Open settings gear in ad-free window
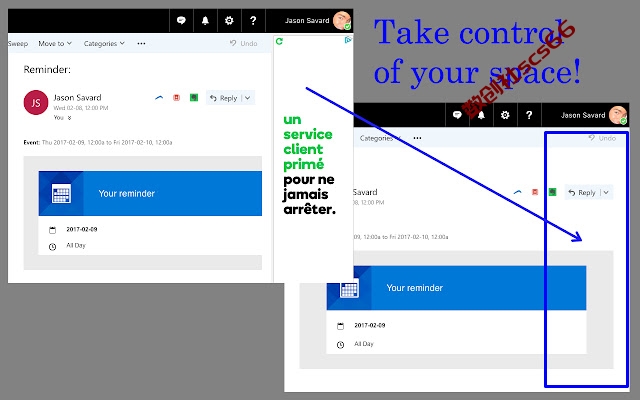 tap(505, 115)
